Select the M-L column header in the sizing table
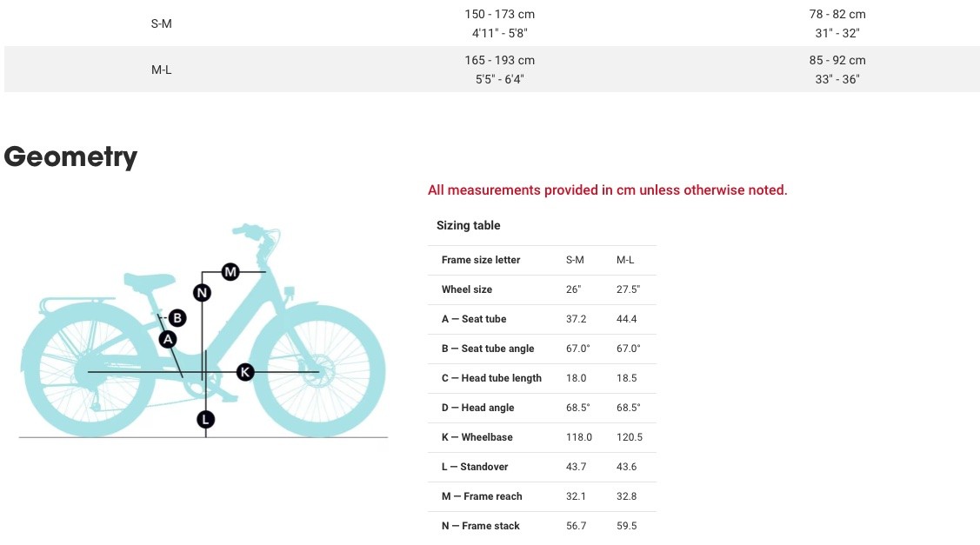980x545 pixels. [625, 260]
